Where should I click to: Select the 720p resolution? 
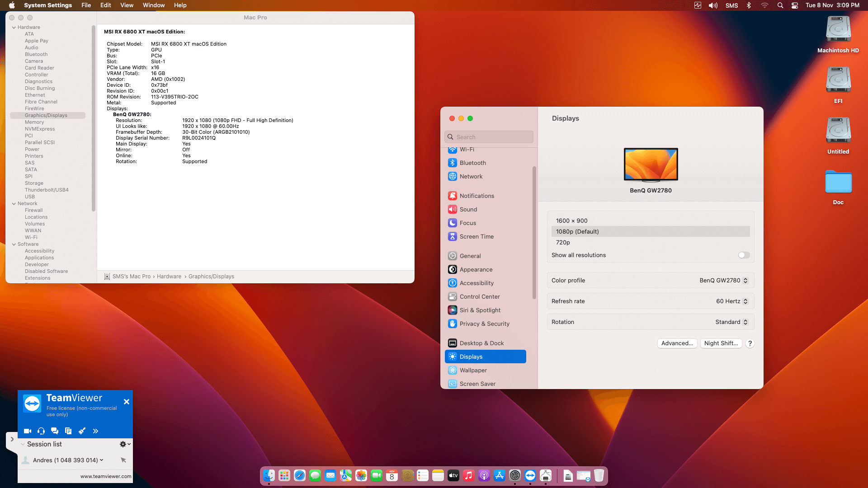click(x=651, y=243)
